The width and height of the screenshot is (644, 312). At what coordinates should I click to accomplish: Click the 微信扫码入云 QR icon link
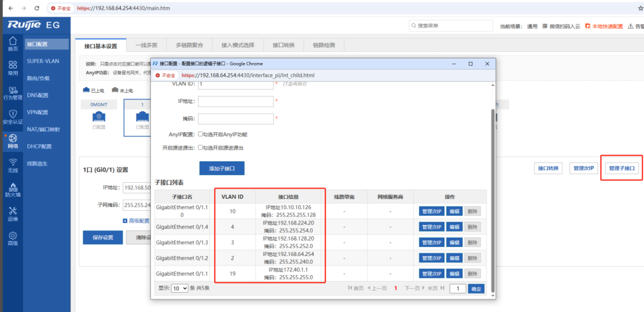[x=561, y=26]
